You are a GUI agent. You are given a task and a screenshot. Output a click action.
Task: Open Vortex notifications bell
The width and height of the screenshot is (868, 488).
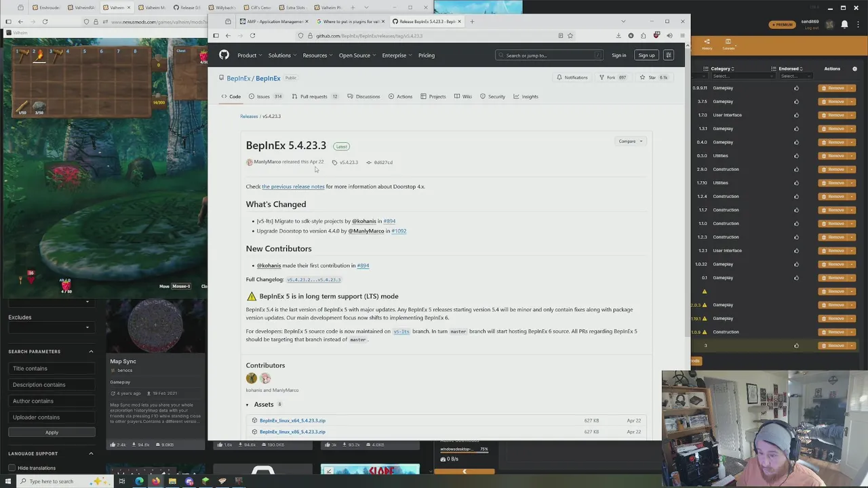coord(844,24)
